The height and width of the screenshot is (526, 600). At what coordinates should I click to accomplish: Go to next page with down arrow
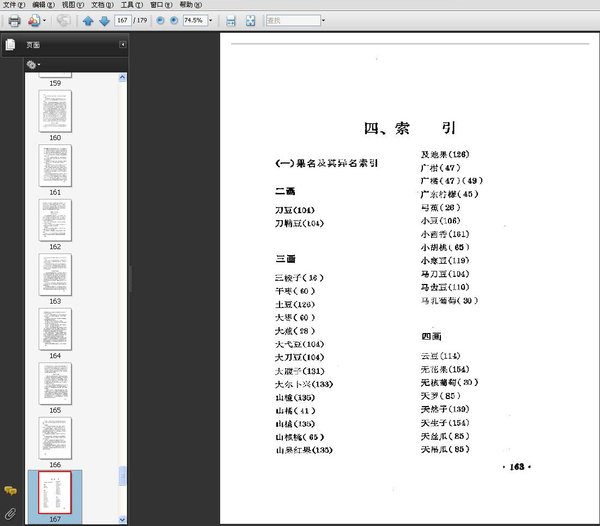pyautogui.click(x=104, y=21)
